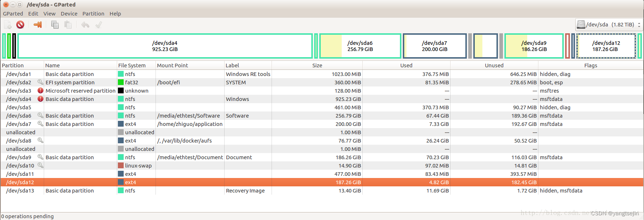Click the linux-swap red color swatch
This screenshot has width=644, height=220.
[121, 166]
